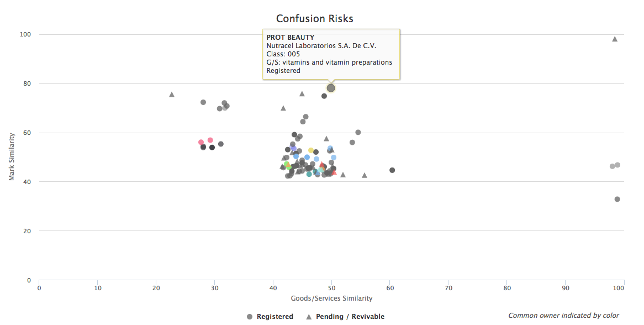Select the highlighted PROT BEAUTY data point
Screen dimensions: 644x325
pos(331,88)
